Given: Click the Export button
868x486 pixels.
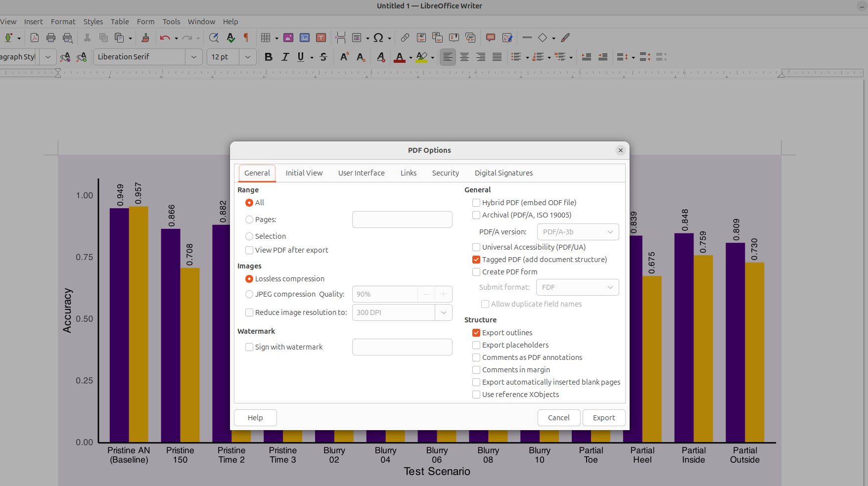Looking at the screenshot, I should [604, 418].
